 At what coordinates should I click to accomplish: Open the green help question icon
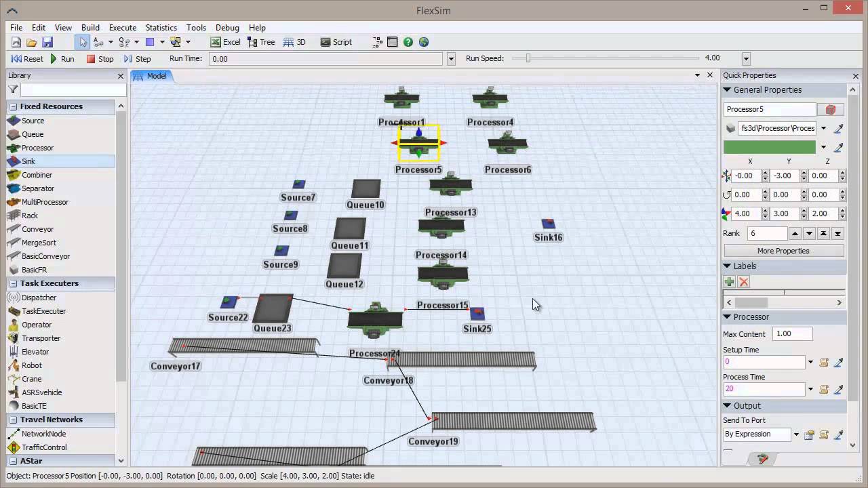click(408, 42)
